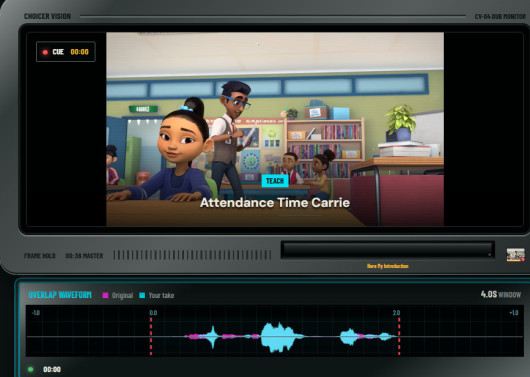Screen dimensions: 530x377
Task: Click the segmented level meter strip
Action: coord(192,255)
